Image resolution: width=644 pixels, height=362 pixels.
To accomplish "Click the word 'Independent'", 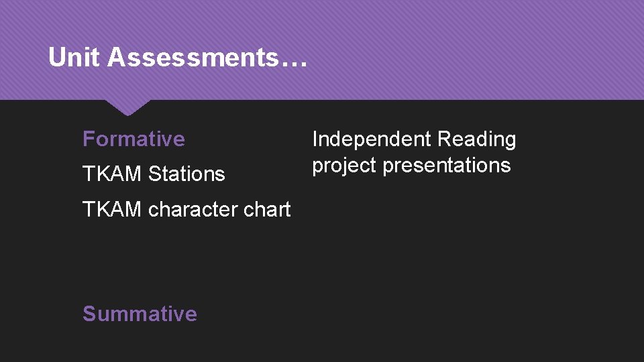I will click(372, 139).
